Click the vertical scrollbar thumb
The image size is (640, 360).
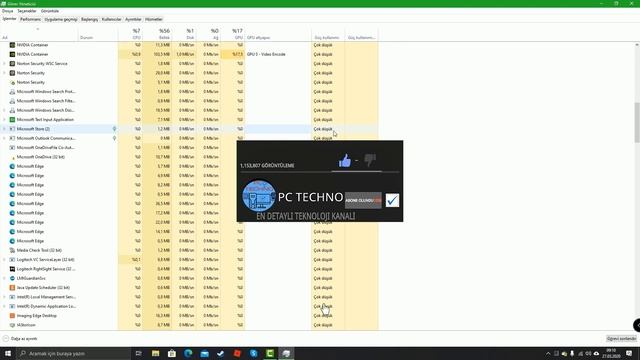click(637, 122)
